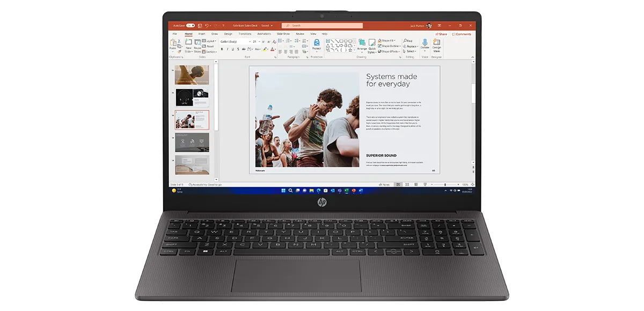Open the Shape Fill dropdown
This screenshot has height=311, width=644.
click(396, 41)
